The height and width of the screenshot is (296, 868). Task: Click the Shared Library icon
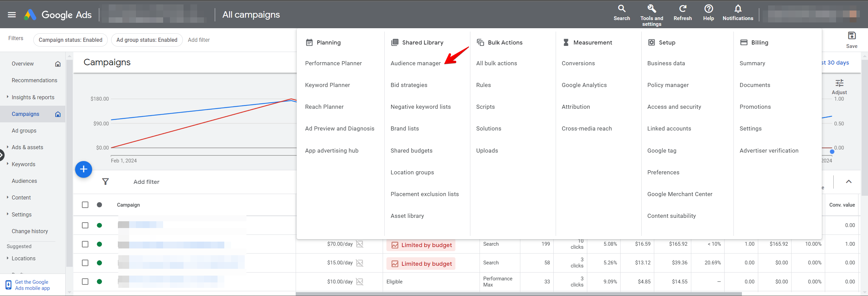[395, 42]
